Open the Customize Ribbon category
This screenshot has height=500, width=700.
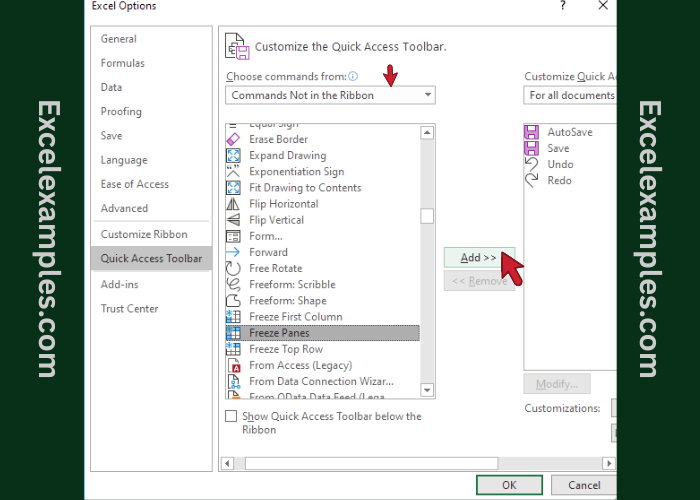coord(144,234)
